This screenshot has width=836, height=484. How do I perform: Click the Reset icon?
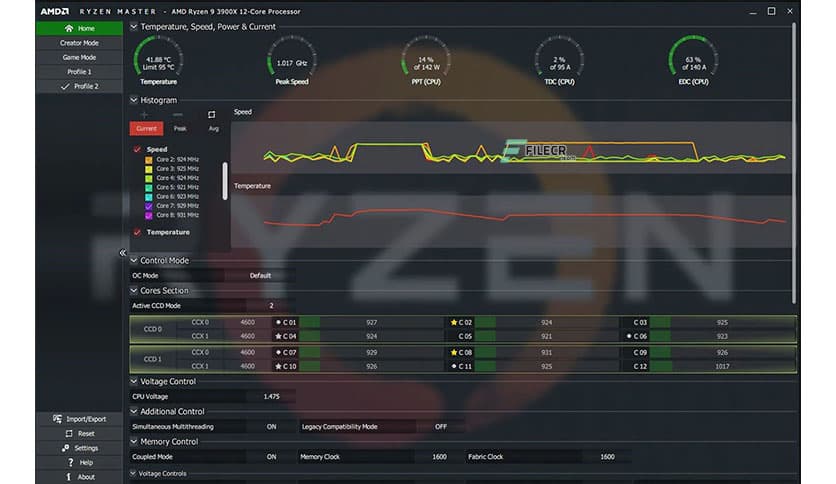(x=69, y=433)
